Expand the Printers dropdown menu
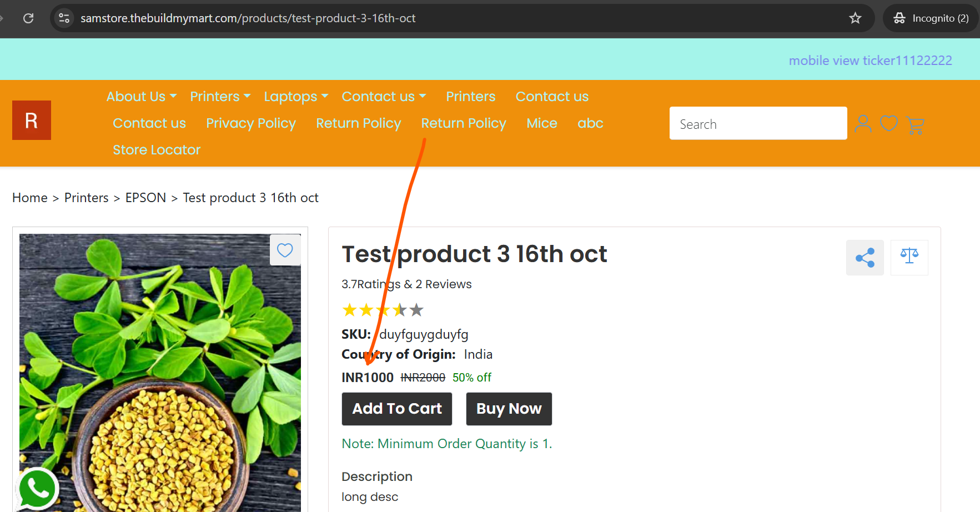 tap(220, 97)
